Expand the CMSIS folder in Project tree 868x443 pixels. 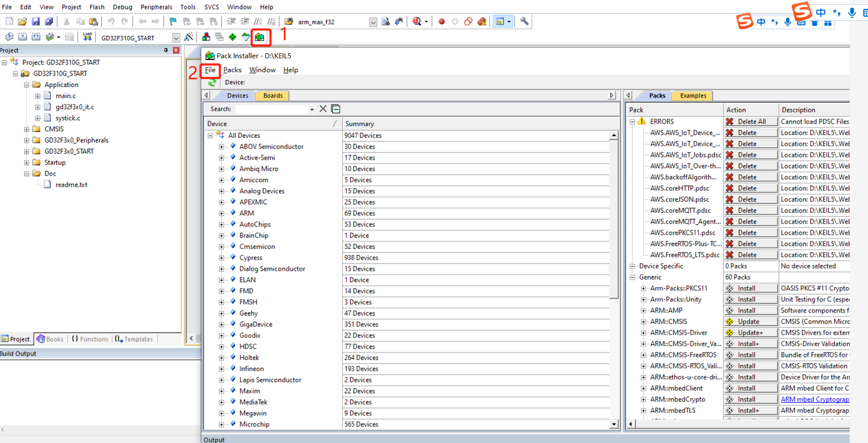point(27,129)
